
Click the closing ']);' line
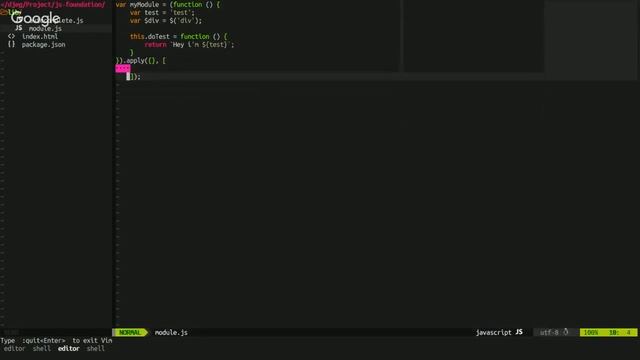(133, 76)
